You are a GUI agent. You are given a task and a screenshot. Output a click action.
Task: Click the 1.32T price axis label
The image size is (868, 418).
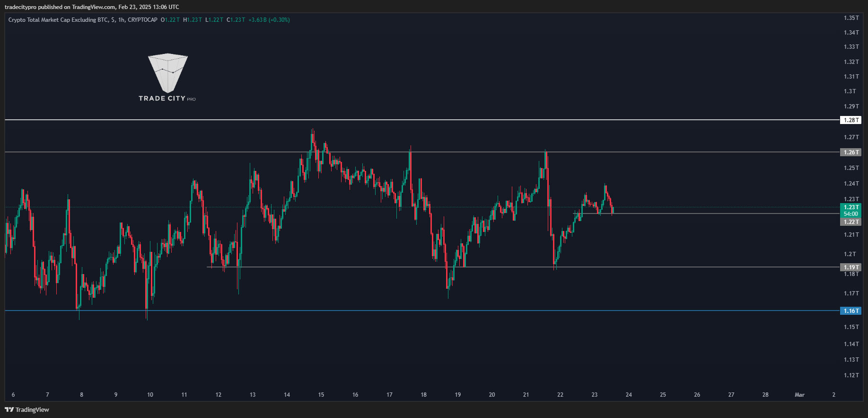click(x=851, y=62)
